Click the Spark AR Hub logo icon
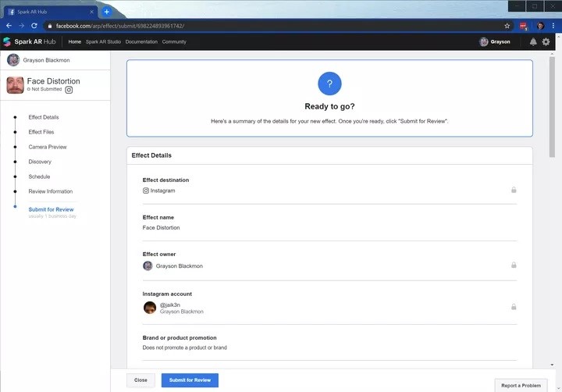Image resolution: width=562 pixels, height=392 pixels. click(x=7, y=41)
